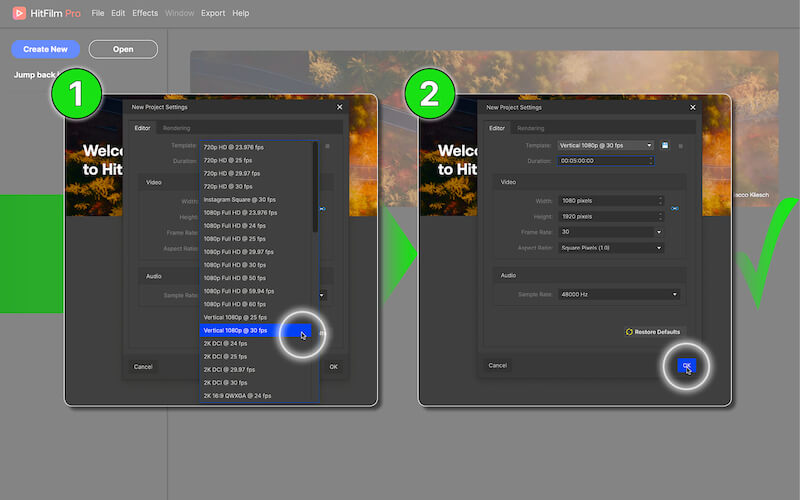Click Cancel in the right dialog
800x500 pixels.
[x=497, y=365]
